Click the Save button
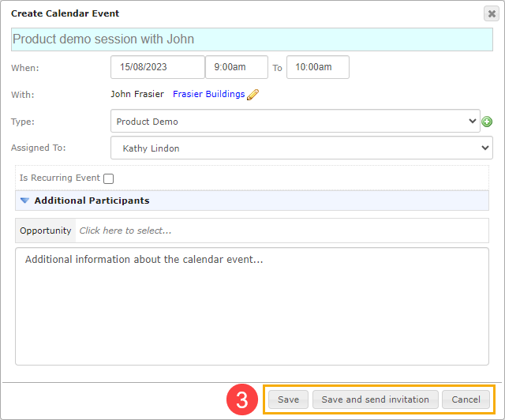The height and width of the screenshot is (420, 505). (288, 399)
